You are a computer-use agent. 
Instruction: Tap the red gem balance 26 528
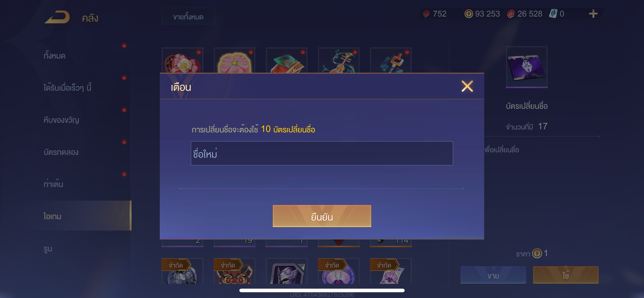tap(524, 14)
